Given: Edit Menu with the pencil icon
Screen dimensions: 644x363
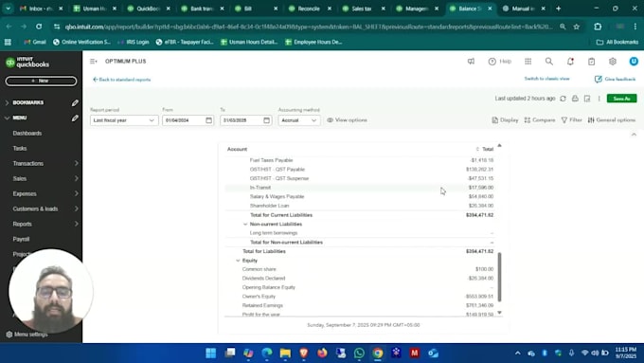Looking at the screenshot, I should (x=75, y=118).
